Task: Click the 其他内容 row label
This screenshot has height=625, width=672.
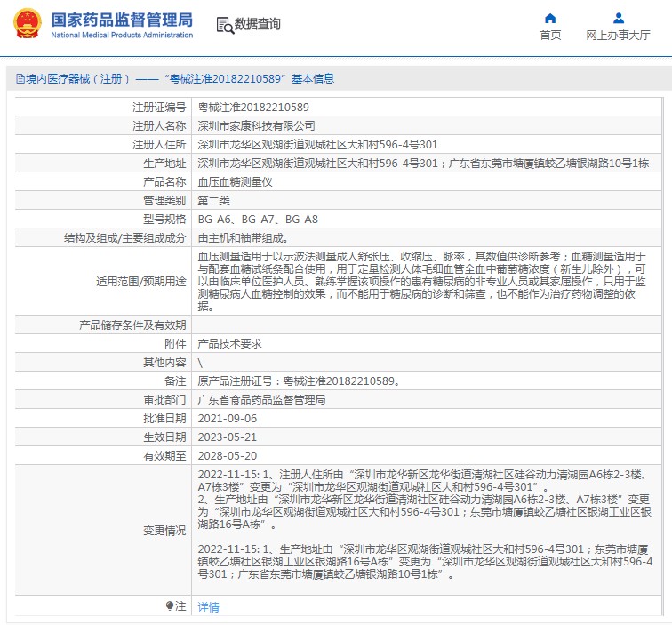Action: pyautogui.click(x=164, y=362)
